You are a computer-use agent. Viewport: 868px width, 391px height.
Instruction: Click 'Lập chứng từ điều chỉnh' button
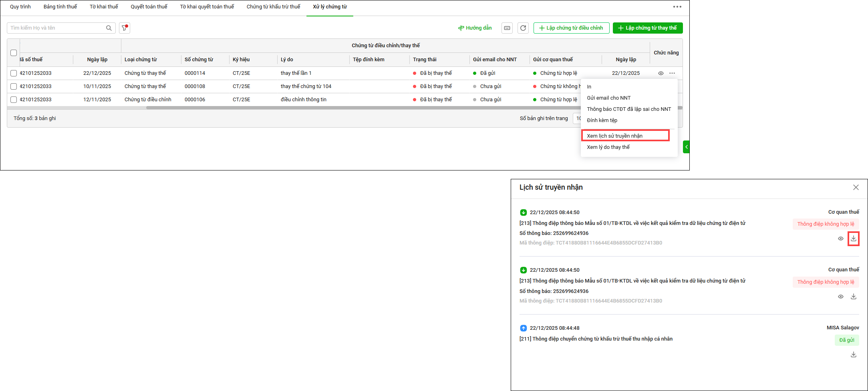571,28
